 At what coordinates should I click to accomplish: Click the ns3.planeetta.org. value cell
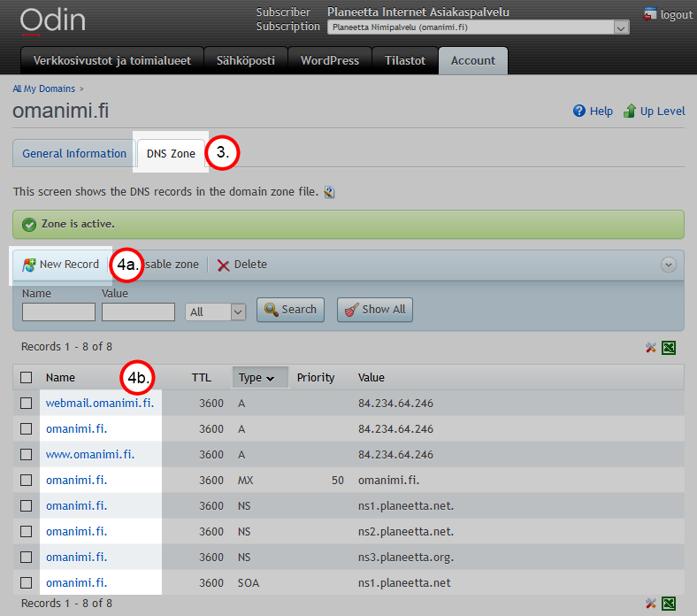pyautogui.click(x=406, y=558)
